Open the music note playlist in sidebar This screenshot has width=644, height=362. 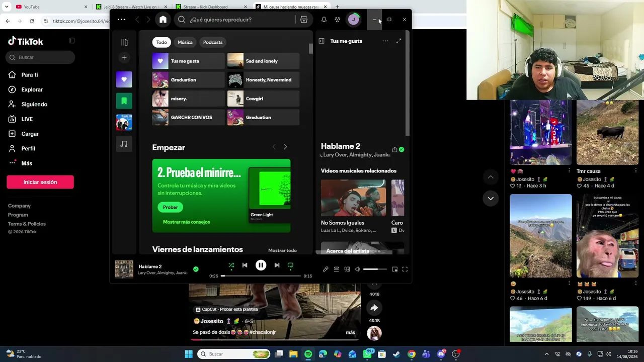pos(124,144)
